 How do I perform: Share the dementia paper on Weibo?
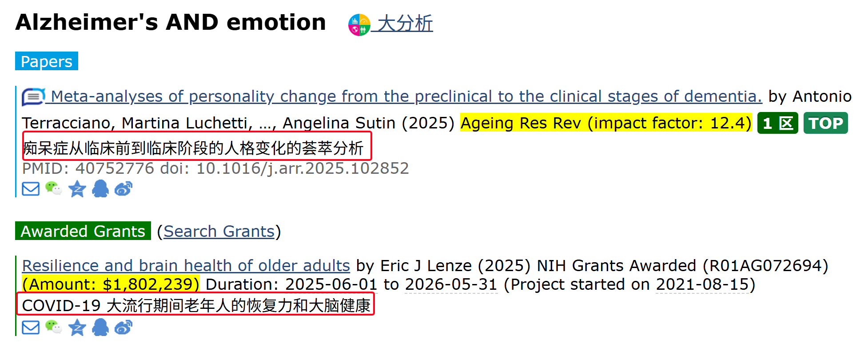click(123, 189)
